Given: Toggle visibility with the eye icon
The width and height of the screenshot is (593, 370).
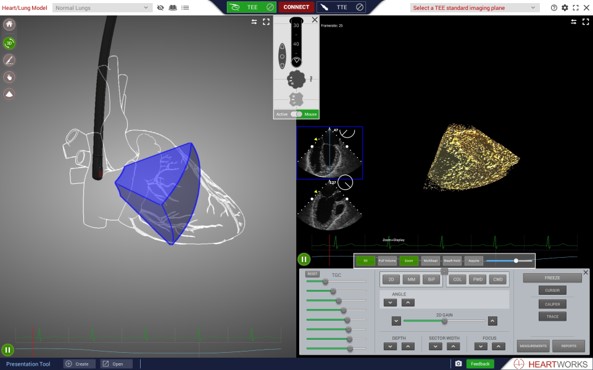Looking at the screenshot, I should (160, 8).
